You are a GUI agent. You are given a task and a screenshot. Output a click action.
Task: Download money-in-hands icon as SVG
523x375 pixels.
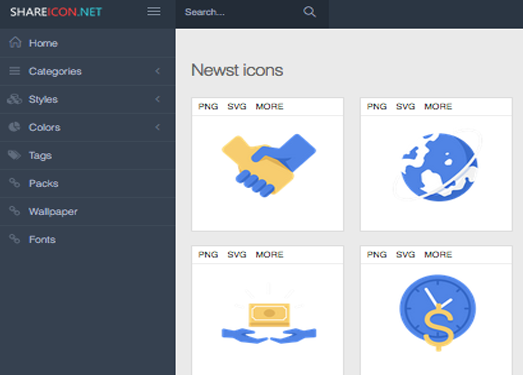(237, 255)
